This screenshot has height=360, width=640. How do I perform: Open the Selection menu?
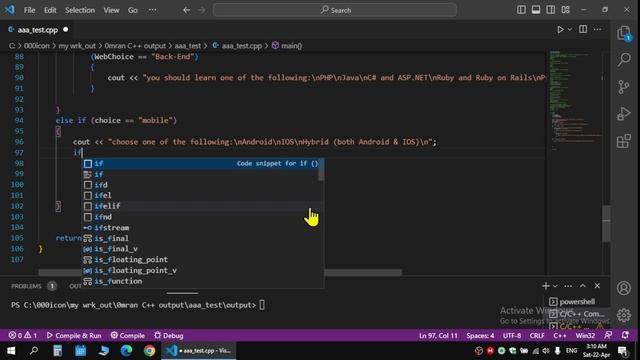coord(80,10)
